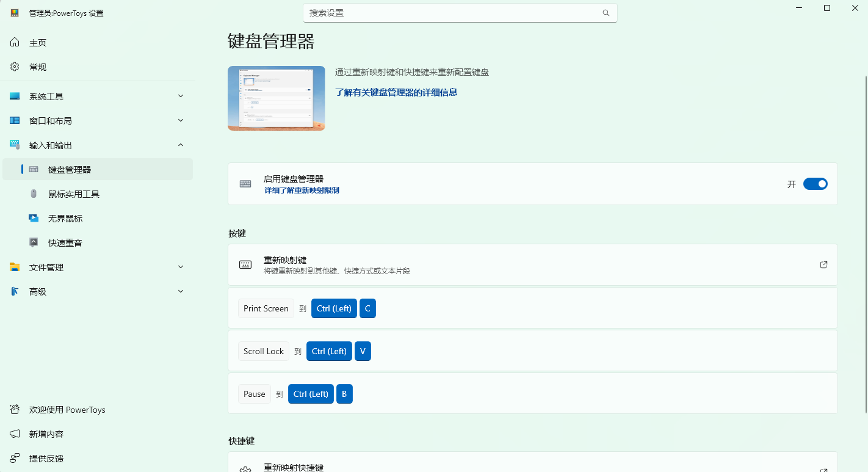Click the 高级 category icon
Screen dimensions: 868x472
click(15, 292)
